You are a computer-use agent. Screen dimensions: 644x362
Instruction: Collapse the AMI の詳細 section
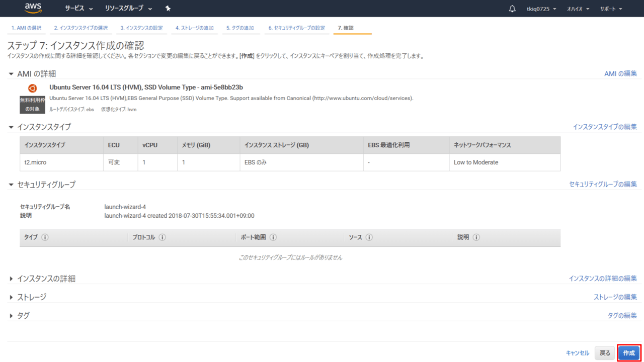point(12,74)
